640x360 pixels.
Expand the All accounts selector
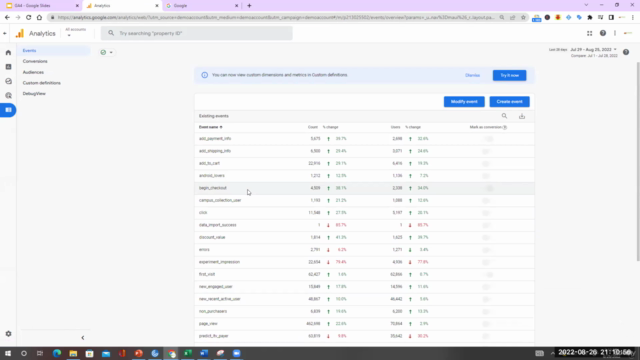click(76, 32)
